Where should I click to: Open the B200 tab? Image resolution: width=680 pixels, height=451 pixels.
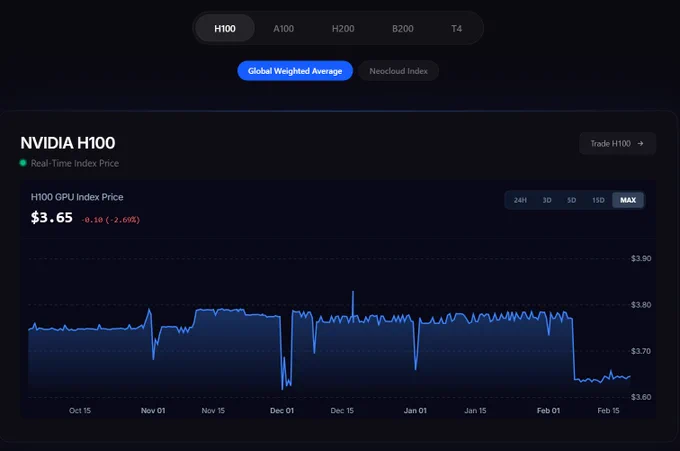pyautogui.click(x=402, y=29)
